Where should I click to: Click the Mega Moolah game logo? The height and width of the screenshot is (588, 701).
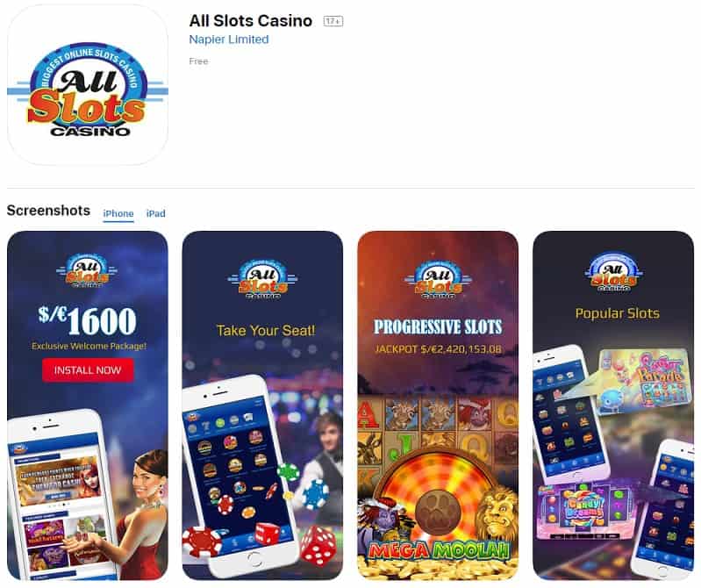tap(438, 550)
